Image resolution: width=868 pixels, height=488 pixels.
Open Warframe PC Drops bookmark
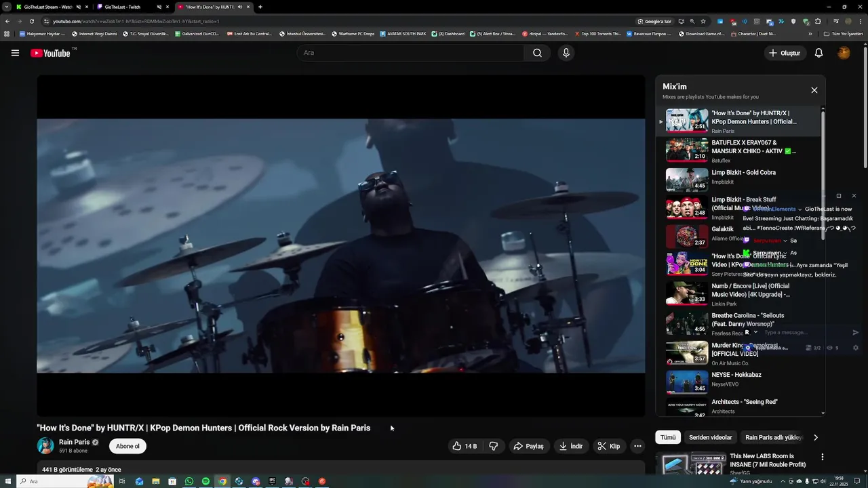(x=353, y=33)
